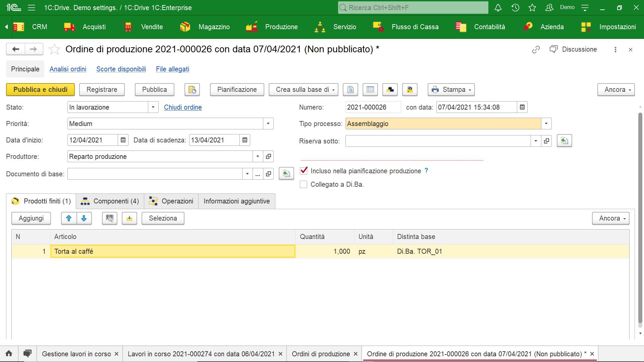Go forward with the right arrow
The width and height of the screenshot is (644, 362).
click(34, 49)
